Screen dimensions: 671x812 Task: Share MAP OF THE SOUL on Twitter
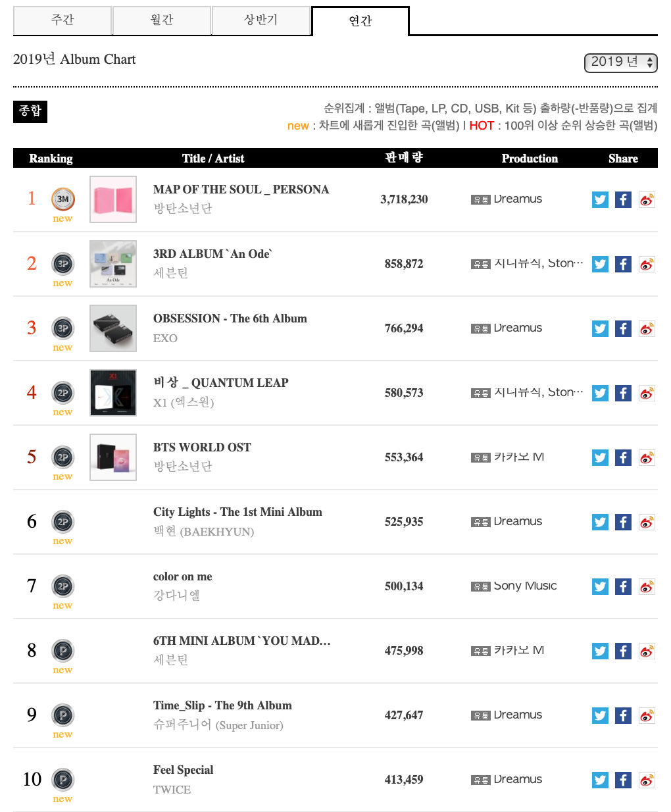pos(600,199)
